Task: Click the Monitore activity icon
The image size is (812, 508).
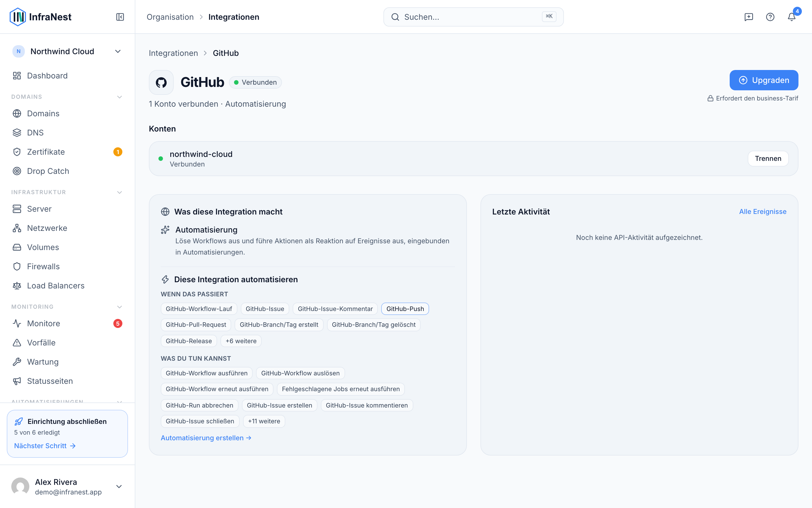Action: [x=17, y=323]
